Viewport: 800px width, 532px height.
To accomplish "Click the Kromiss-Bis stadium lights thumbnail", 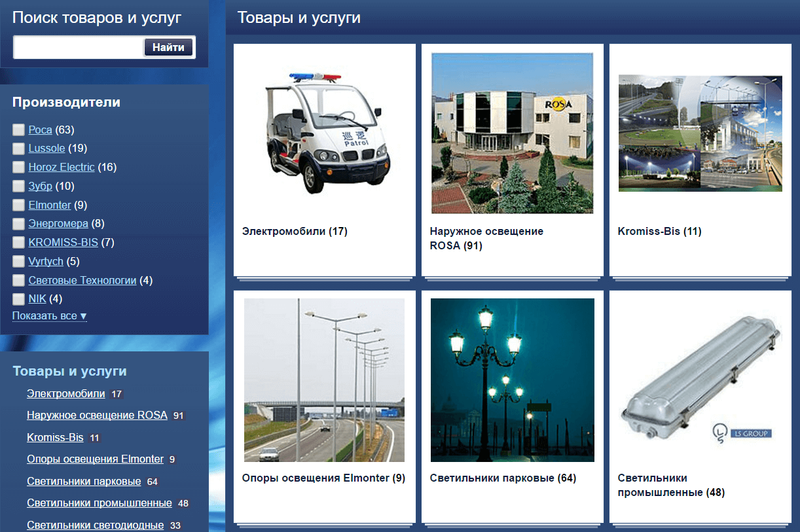I will coord(700,133).
